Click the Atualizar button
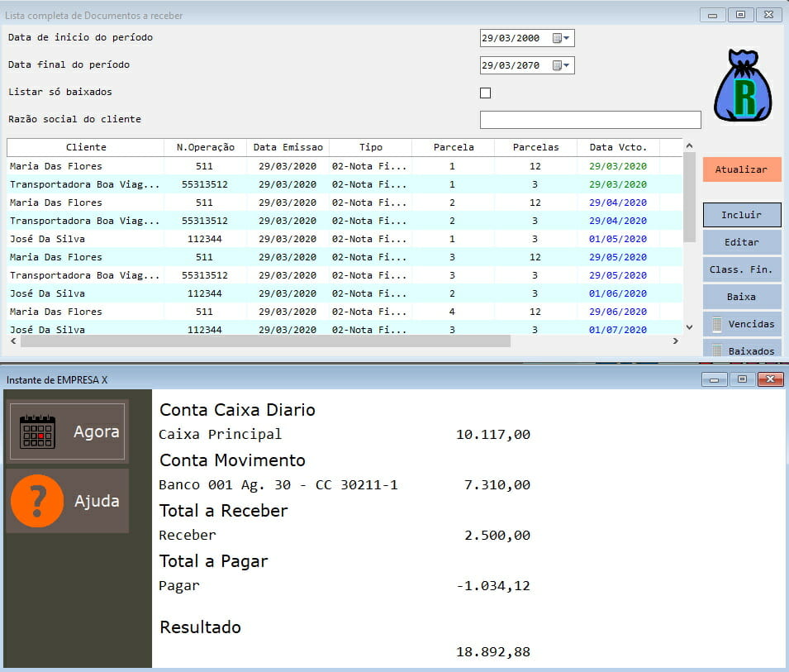The width and height of the screenshot is (789, 672). pyautogui.click(x=742, y=169)
